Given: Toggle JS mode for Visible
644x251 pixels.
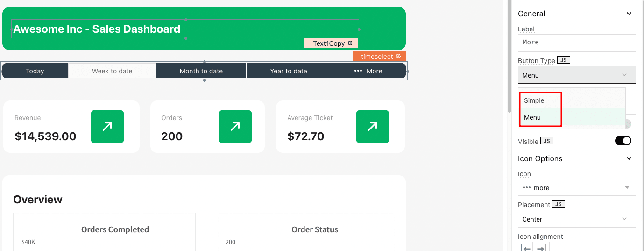Looking at the screenshot, I should pyautogui.click(x=546, y=141).
